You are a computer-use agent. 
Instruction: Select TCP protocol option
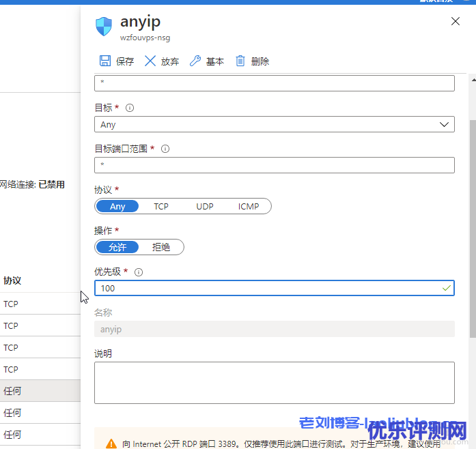[161, 206]
